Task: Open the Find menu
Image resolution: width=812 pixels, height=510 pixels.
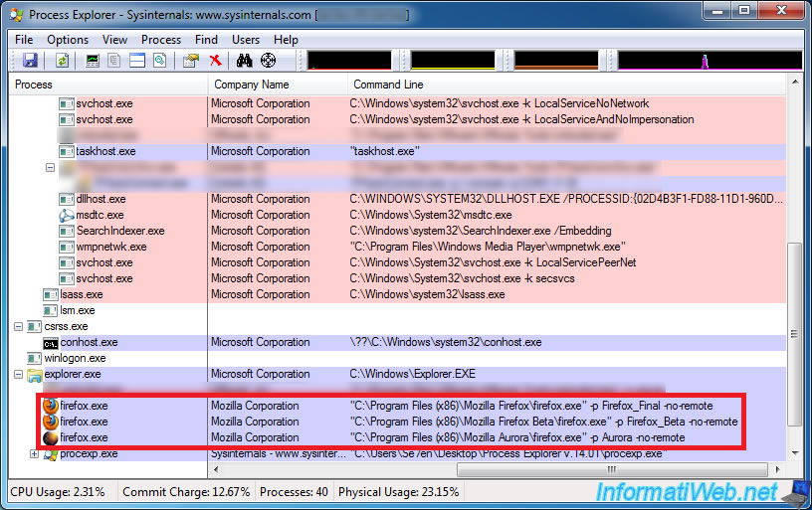Action: click(x=206, y=40)
